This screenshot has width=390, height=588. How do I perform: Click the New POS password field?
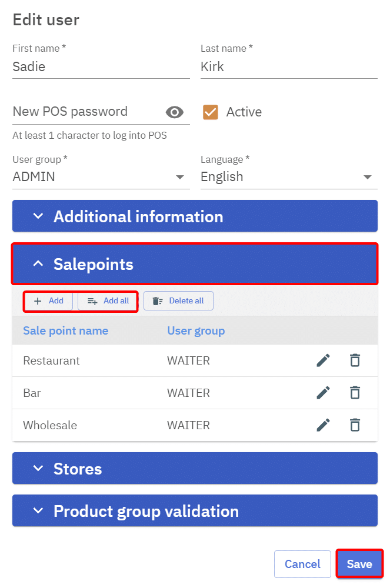point(85,112)
